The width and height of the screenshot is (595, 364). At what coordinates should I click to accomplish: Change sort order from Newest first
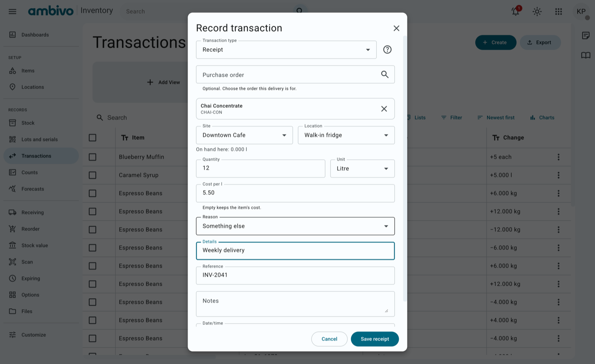[x=496, y=118]
